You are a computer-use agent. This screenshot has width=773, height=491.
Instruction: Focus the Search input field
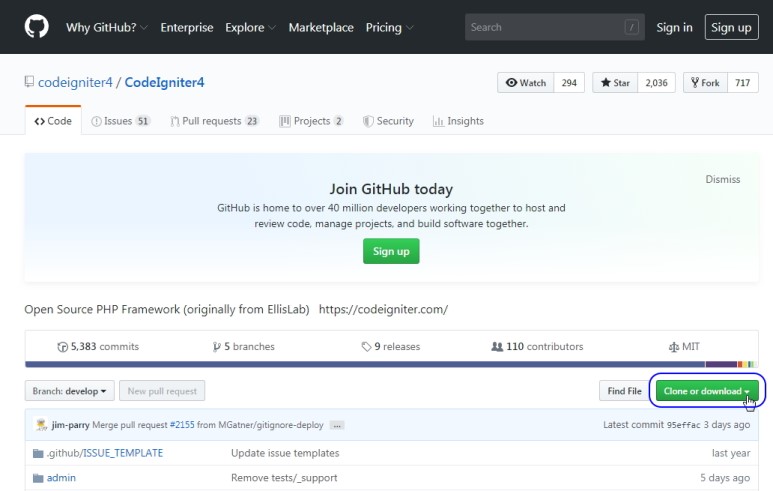(x=555, y=27)
